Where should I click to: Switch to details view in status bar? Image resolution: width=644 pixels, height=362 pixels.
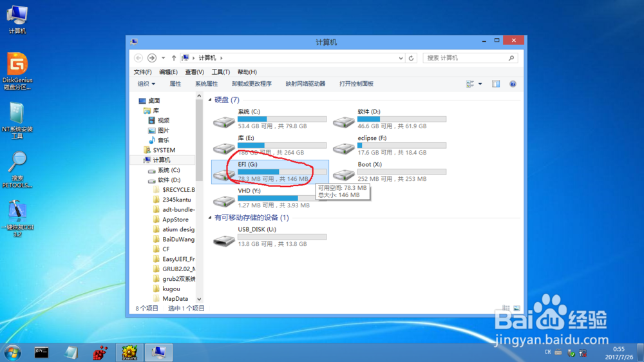pyautogui.click(x=506, y=308)
